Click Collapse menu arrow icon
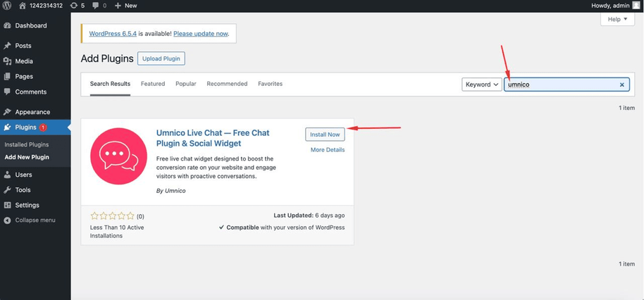Viewport: 644px width, 300px height. click(7, 220)
